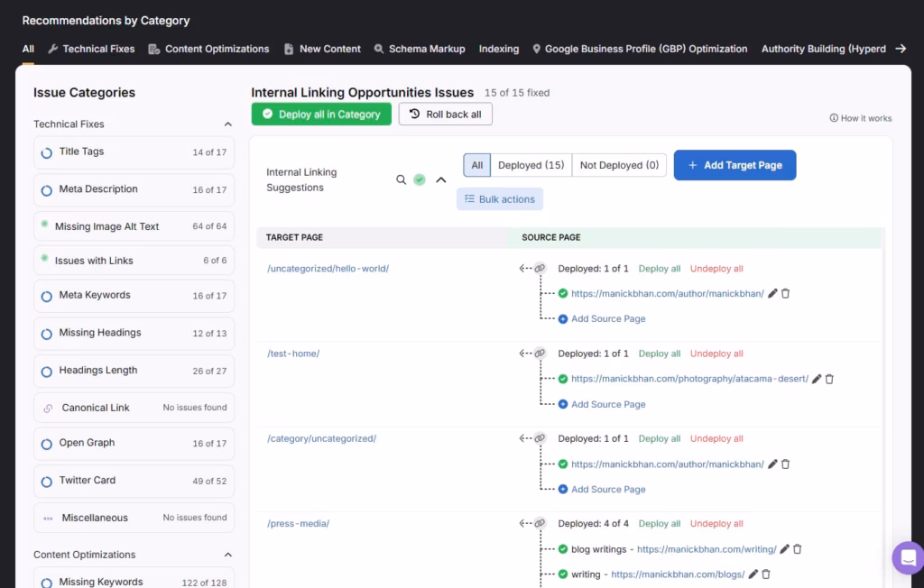Click right arrow to scroll category tabs
The height and width of the screenshot is (588, 924).
coord(900,49)
